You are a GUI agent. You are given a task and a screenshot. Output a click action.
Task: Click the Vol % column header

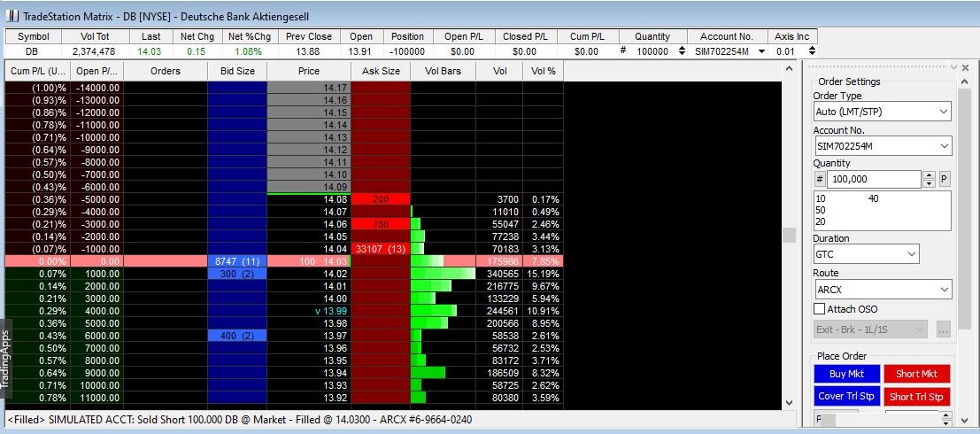(544, 71)
